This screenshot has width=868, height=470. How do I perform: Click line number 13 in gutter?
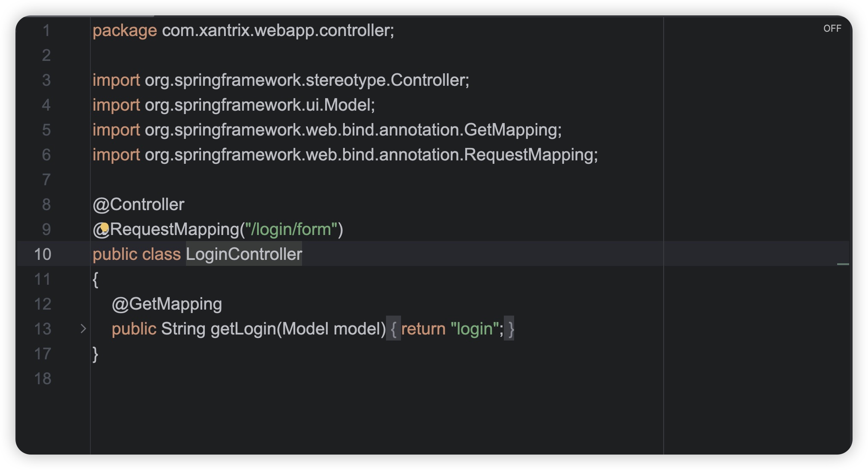(x=42, y=329)
